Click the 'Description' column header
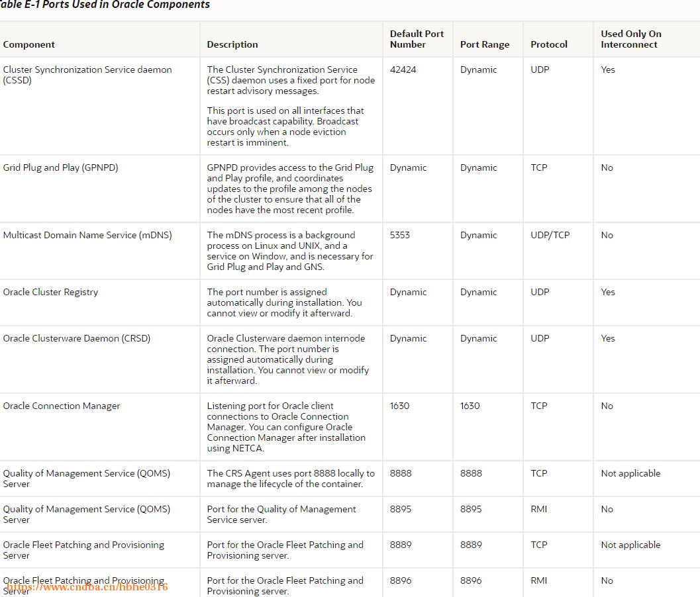Image resolution: width=700 pixels, height=597 pixels. tap(232, 44)
